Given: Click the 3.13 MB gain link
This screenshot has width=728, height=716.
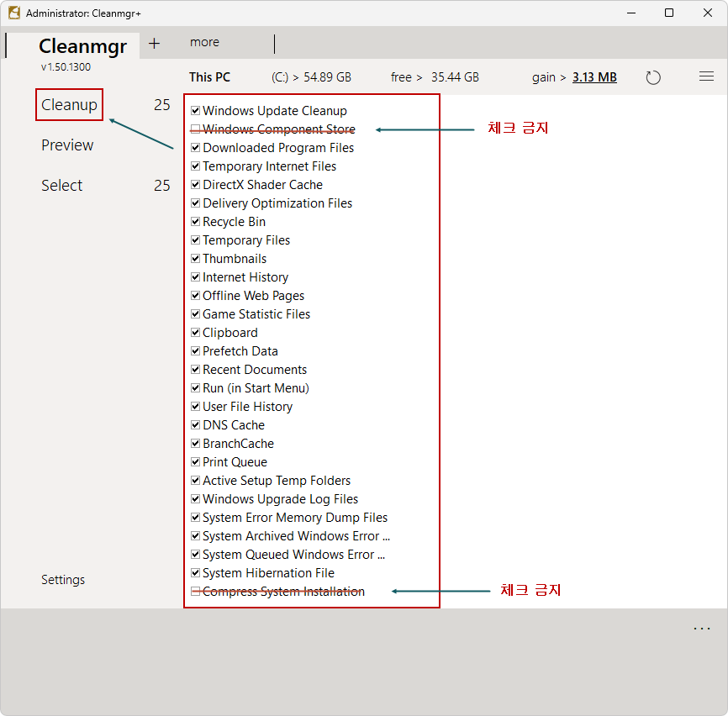Looking at the screenshot, I should tap(594, 77).
